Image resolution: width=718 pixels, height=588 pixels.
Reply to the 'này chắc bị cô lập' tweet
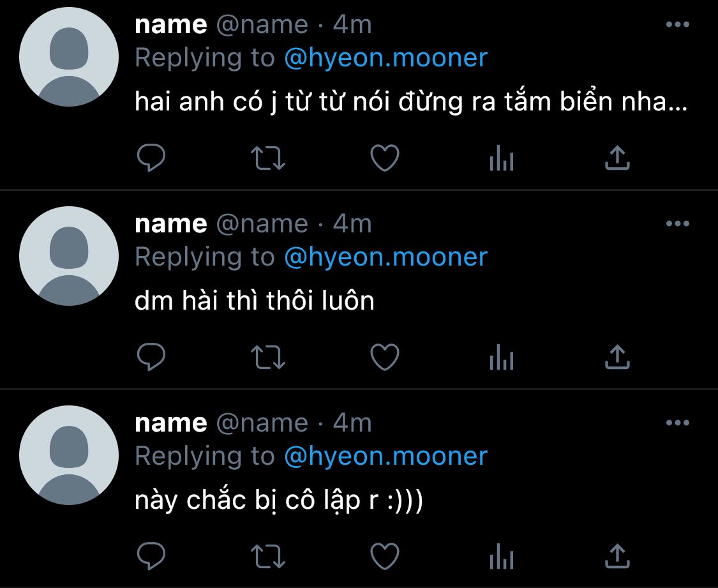coord(151,556)
